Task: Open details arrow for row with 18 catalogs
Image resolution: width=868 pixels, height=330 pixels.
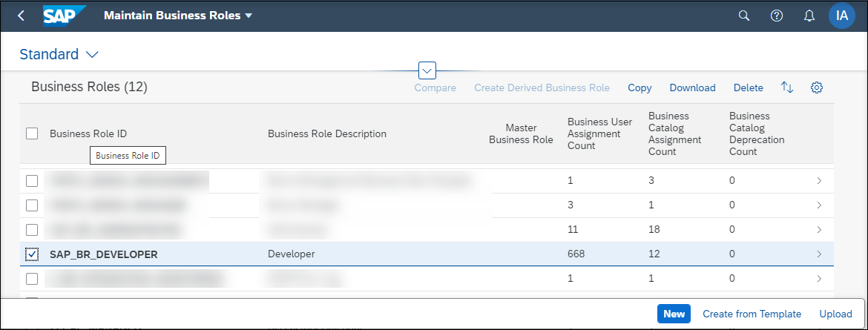Action: click(x=819, y=229)
